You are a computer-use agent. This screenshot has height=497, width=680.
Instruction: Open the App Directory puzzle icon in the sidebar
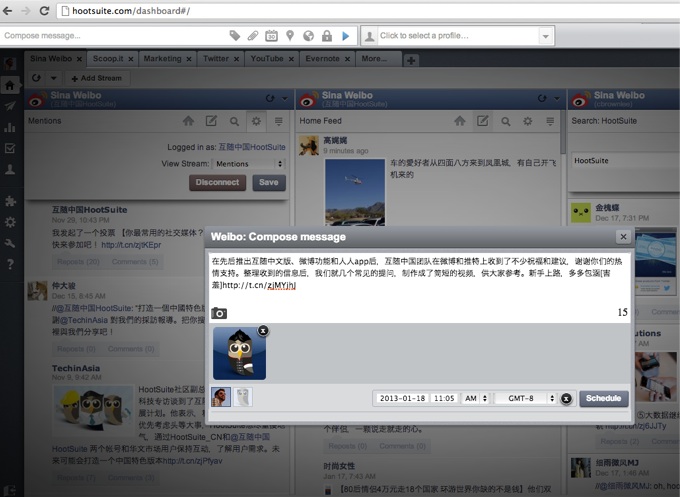[10, 201]
